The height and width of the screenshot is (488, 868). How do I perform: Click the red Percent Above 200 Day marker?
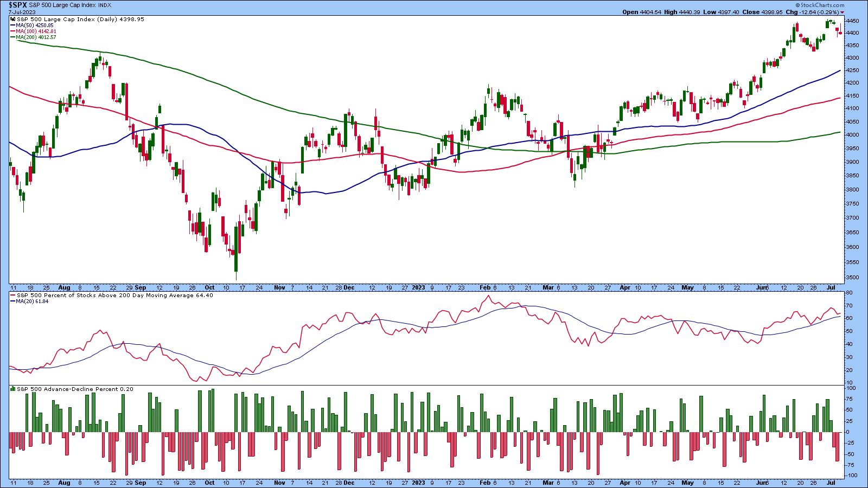12,296
